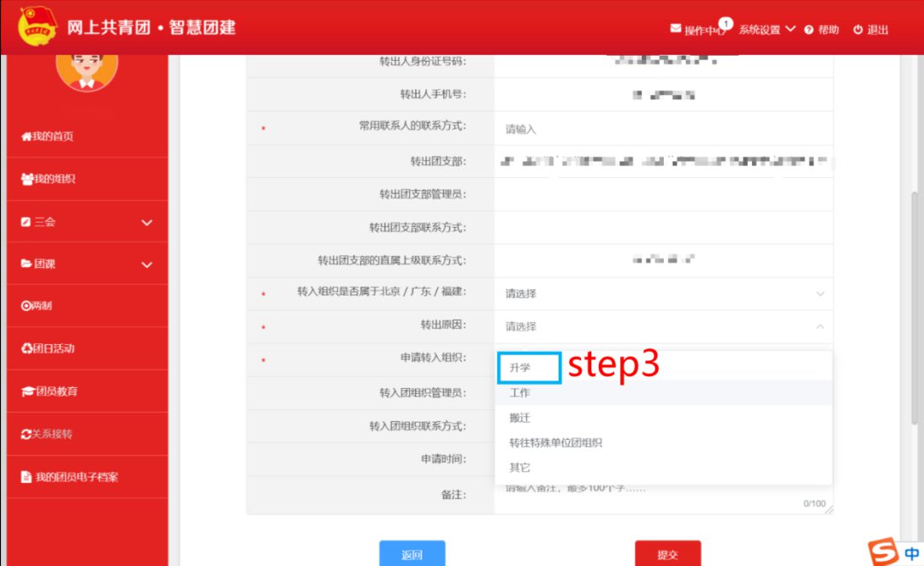Open the 帮助 help question icon
Screen dimensions: 924x566
point(808,30)
